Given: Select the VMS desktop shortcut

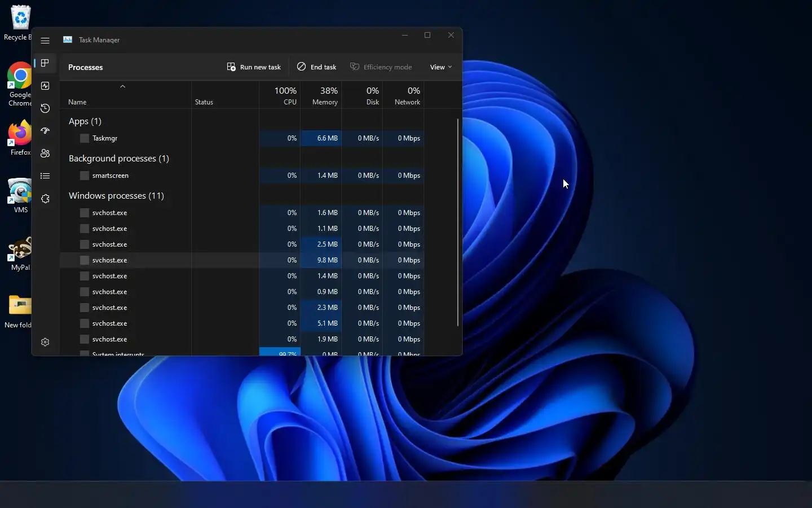Looking at the screenshot, I should (x=20, y=196).
